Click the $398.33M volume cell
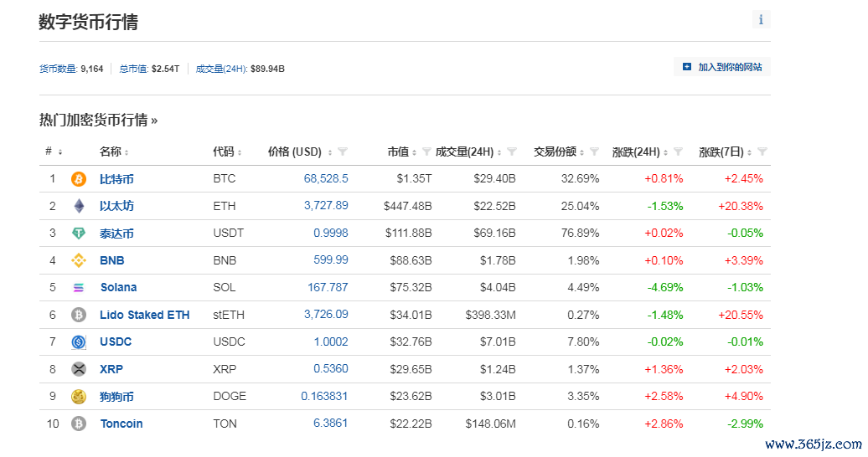Image resolution: width=868 pixels, height=457 pixels. pos(490,315)
